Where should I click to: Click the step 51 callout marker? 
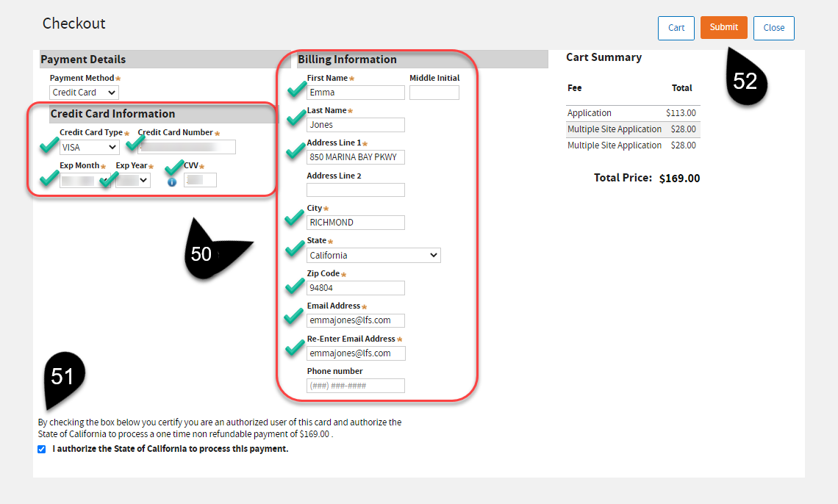63,377
